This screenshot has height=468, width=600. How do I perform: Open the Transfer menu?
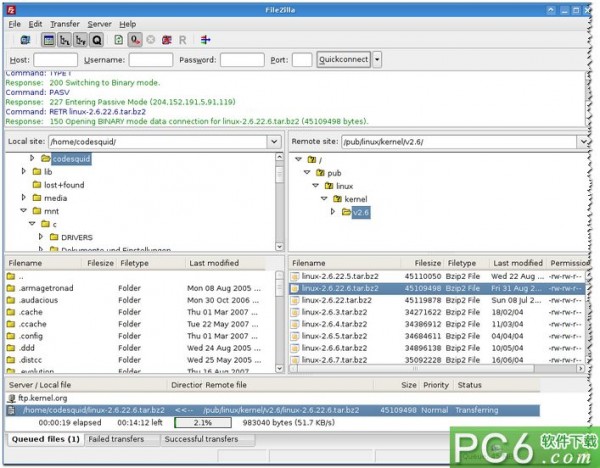(65, 24)
